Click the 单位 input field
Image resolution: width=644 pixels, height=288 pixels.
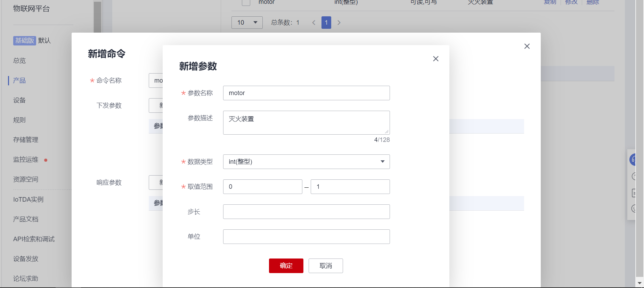306,237
